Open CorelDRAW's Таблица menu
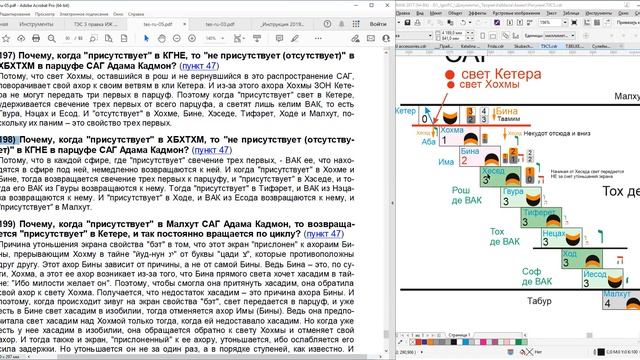Screen dimensions: 640x360 pos(571,13)
